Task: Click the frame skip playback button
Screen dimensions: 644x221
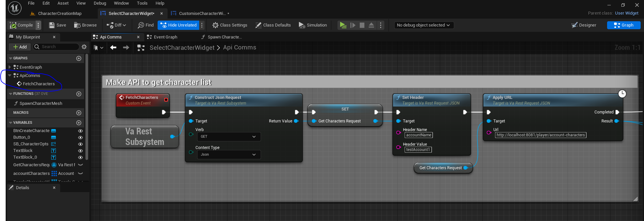Action: click(353, 25)
